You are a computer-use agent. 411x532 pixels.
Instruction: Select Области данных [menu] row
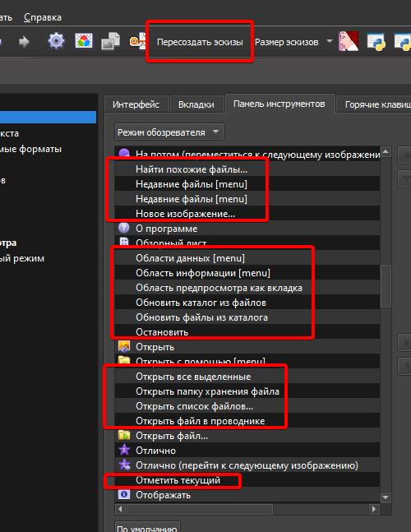pyautogui.click(x=247, y=258)
